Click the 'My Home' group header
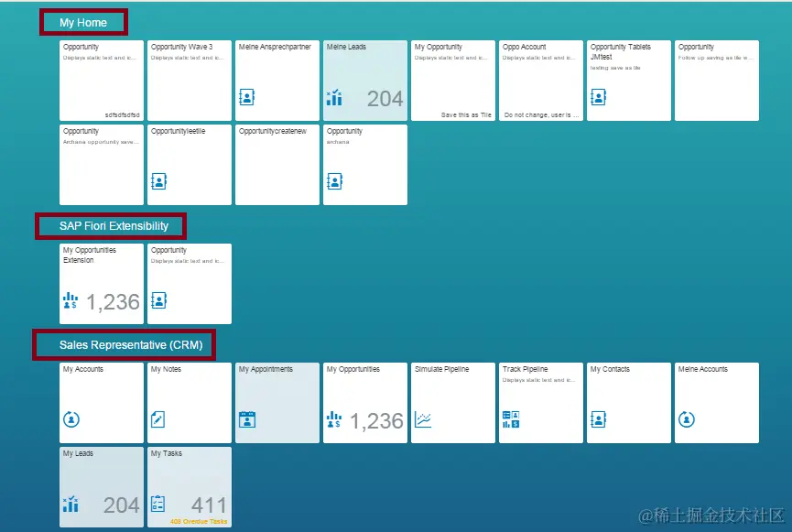The height and width of the screenshot is (532, 792). click(x=83, y=23)
